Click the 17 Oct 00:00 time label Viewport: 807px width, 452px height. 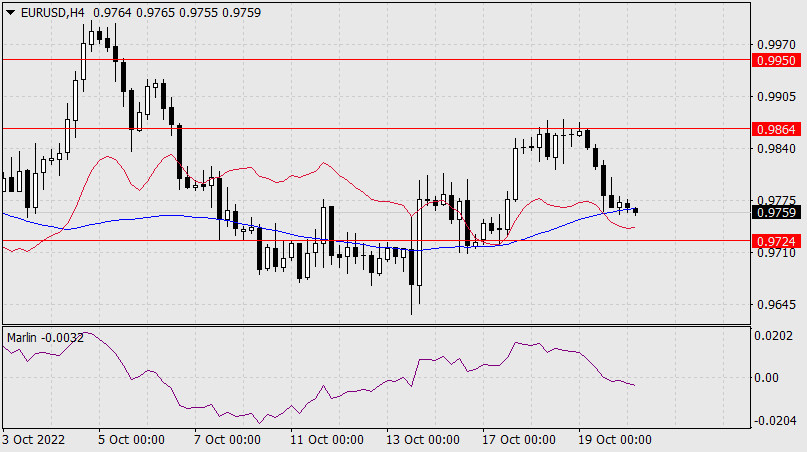pos(519,440)
